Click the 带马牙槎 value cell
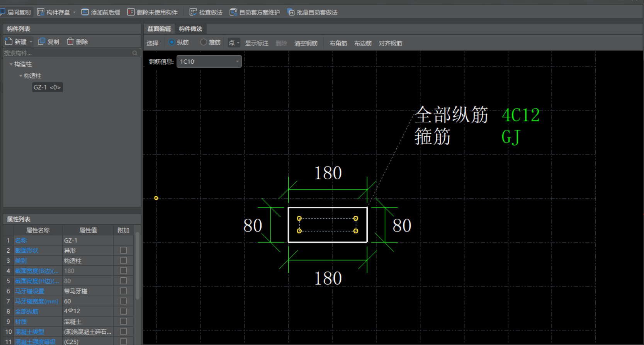This screenshot has height=345, width=644. coord(88,291)
